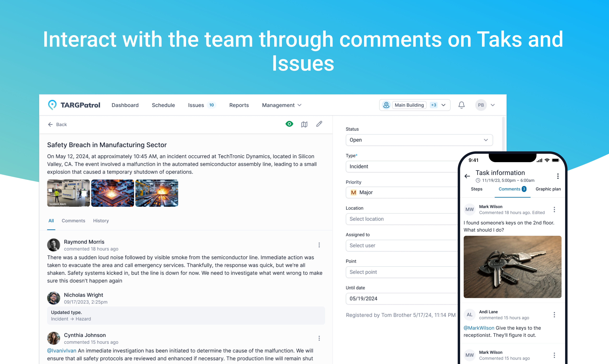Screen dimensions: 609x364
Task: Open the Issues menu item
Action: click(x=196, y=105)
